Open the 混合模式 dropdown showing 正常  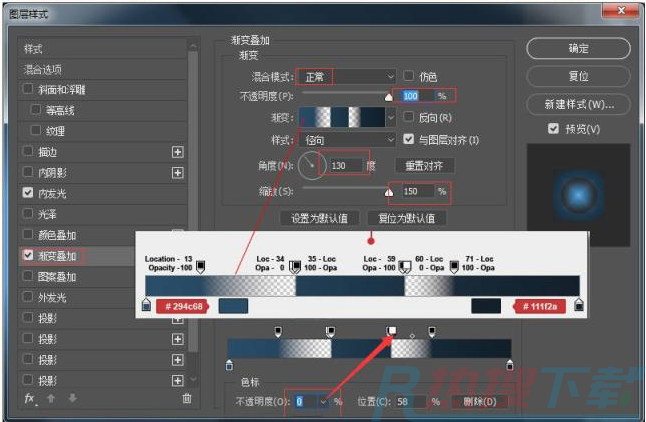tap(347, 76)
